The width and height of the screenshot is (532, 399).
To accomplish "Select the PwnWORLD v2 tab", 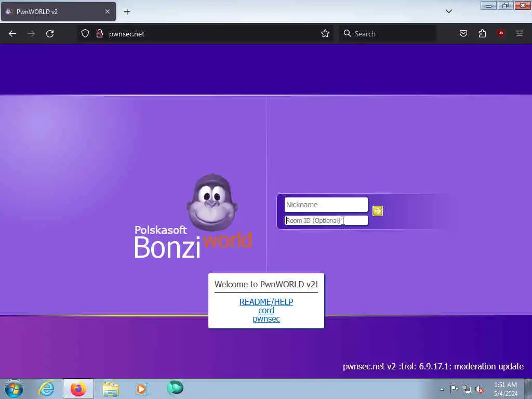I will (58, 11).
